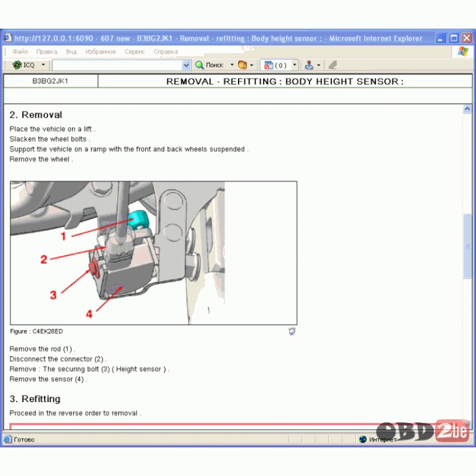Click the 'Disconnect the connector (2)' line
Screen dimensions: 476x476
pos(58,359)
